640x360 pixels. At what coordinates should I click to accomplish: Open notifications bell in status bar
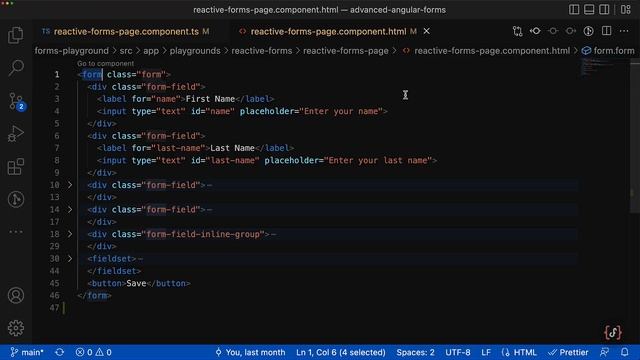point(625,352)
